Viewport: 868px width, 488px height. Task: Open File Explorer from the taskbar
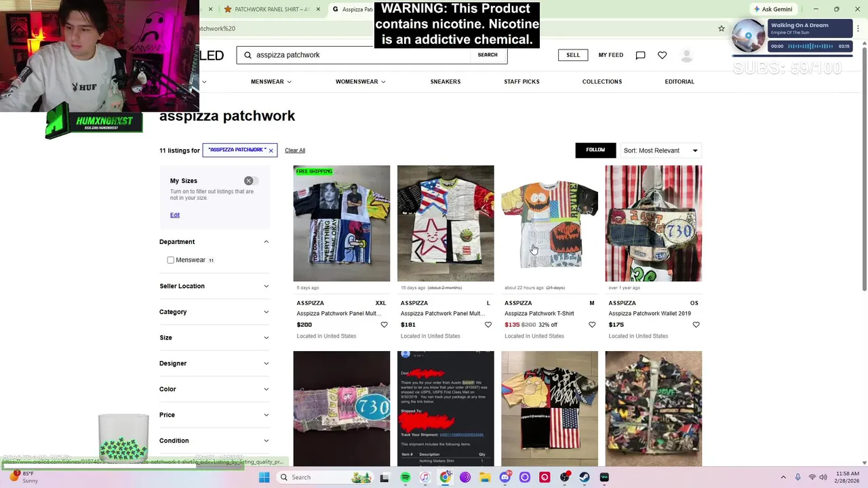tap(485, 477)
